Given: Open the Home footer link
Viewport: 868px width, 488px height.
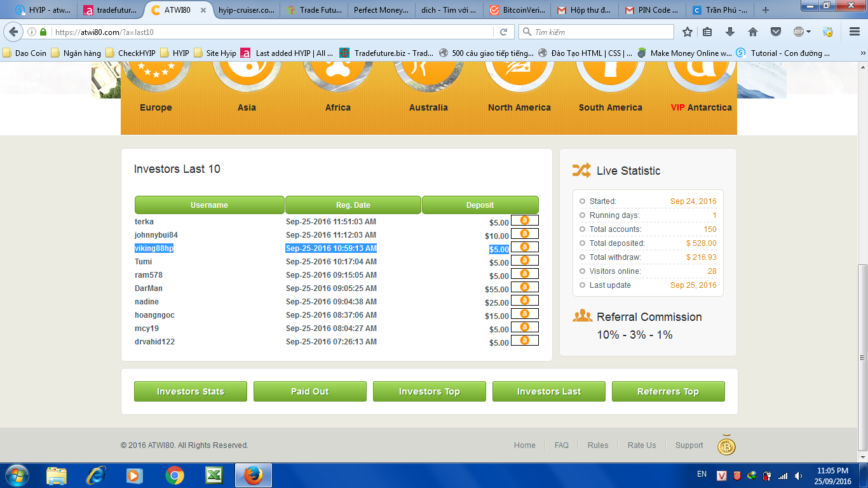Looking at the screenshot, I should point(525,445).
